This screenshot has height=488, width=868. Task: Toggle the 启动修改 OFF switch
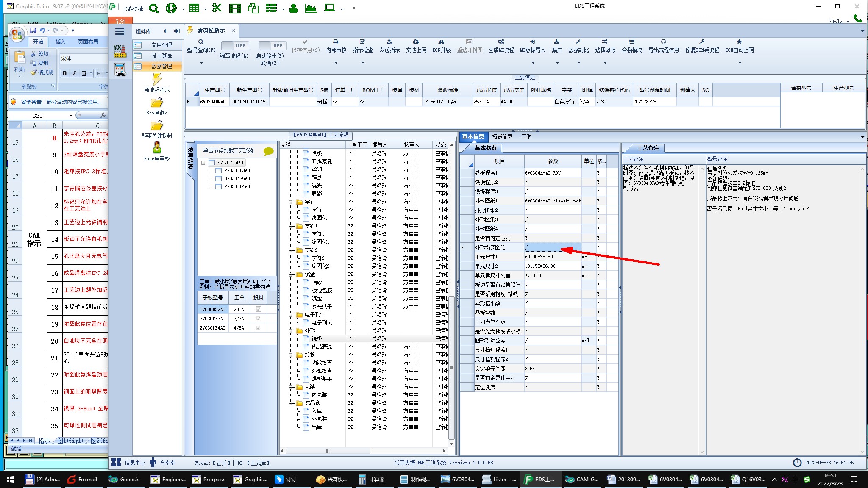272,45
